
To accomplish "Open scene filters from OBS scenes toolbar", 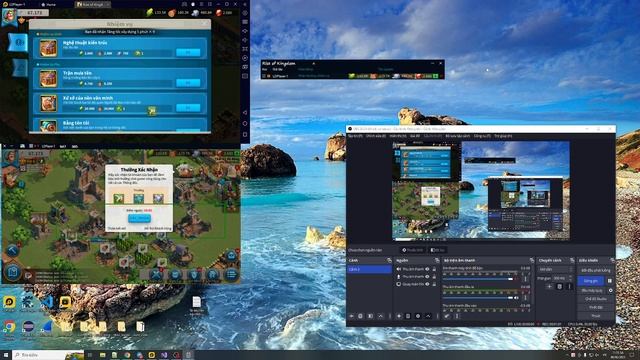I will click(x=371, y=316).
